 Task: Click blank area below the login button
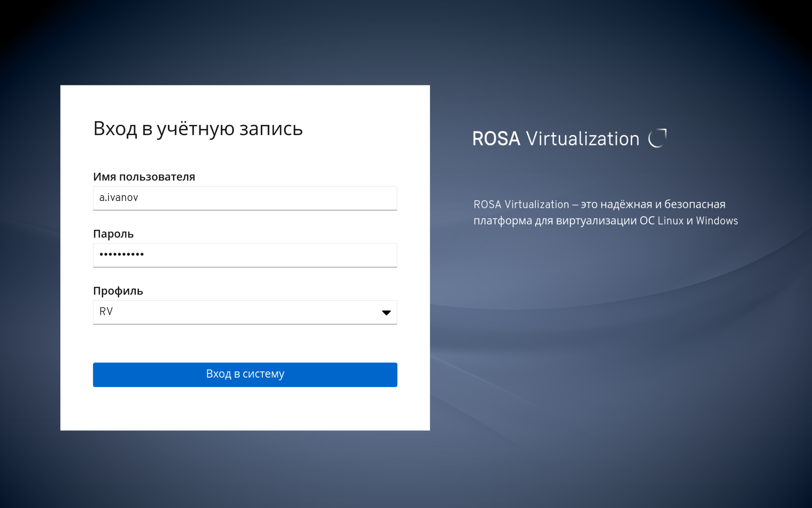tap(245, 409)
